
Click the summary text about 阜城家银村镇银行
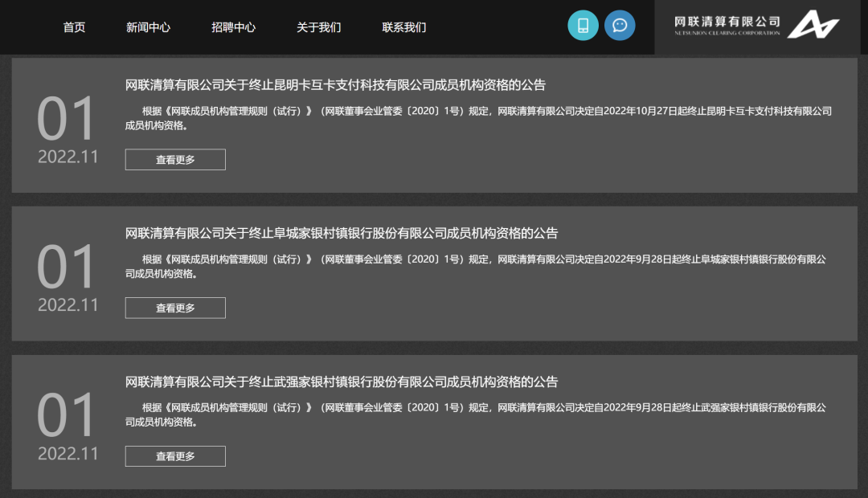(x=476, y=266)
